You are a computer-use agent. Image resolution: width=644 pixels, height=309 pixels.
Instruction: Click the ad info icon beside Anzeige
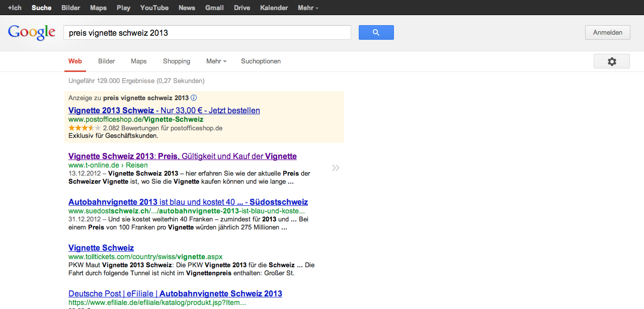coord(194,98)
